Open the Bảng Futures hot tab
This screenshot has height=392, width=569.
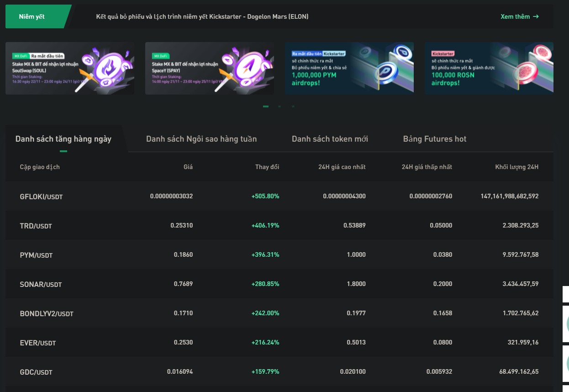435,139
